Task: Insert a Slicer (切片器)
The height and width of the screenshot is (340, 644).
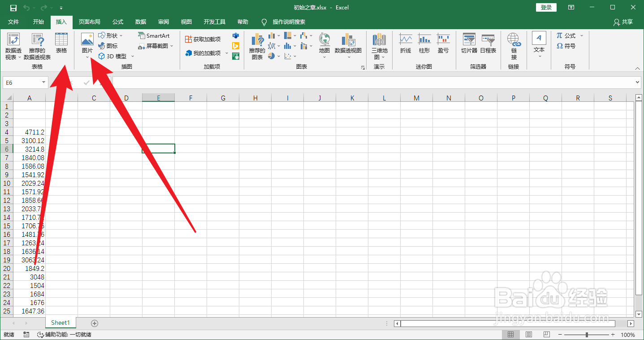Action: click(469, 44)
